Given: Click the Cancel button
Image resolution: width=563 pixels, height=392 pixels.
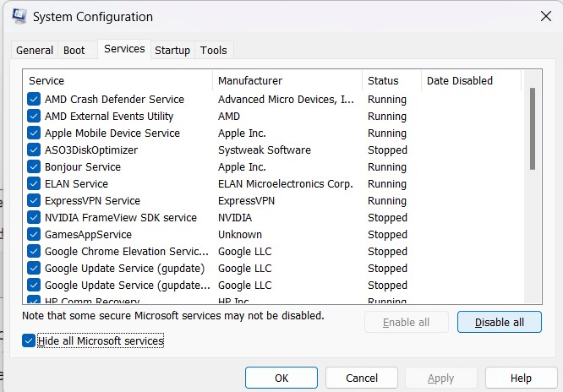Looking at the screenshot, I should [362, 378].
